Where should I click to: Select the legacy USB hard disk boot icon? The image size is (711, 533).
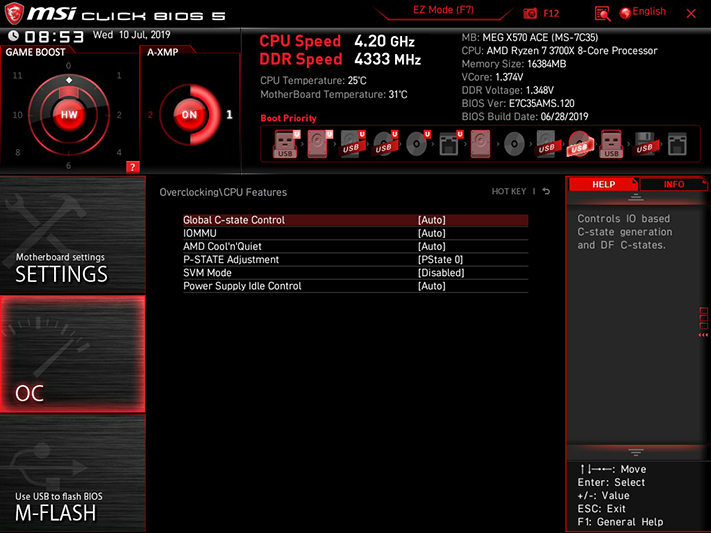(546, 144)
